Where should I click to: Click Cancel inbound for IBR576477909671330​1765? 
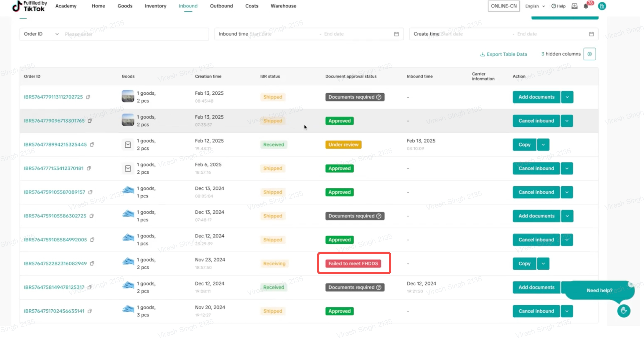pos(536,121)
